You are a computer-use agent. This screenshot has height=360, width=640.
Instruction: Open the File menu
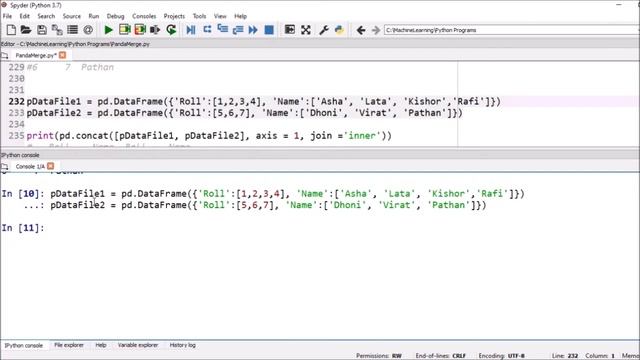pos(7,16)
